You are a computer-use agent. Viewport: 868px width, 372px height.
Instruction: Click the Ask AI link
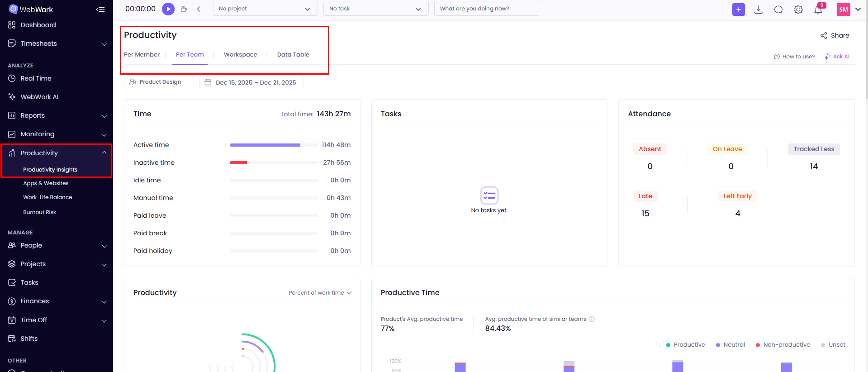(x=837, y=57)
